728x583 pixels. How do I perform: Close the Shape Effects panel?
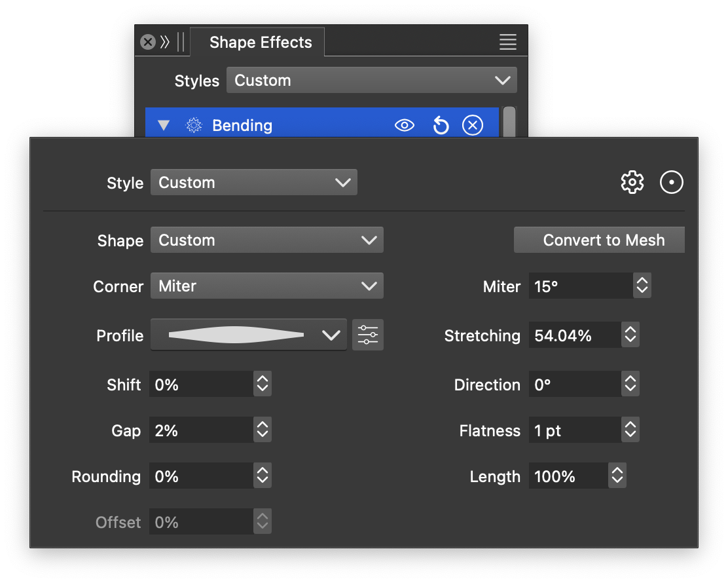pyautogui.click(x=148, y=43)
